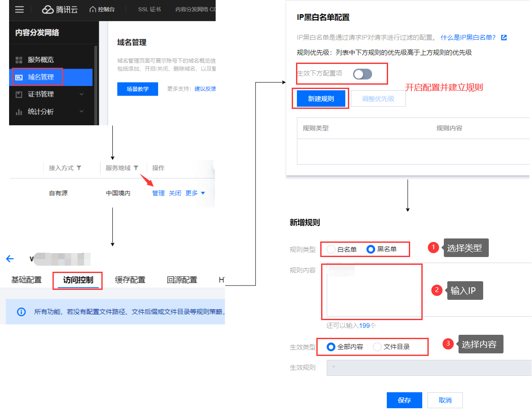Click the disabled 生效规则 field
Screen dimensions: 532x416
point(429,368)
